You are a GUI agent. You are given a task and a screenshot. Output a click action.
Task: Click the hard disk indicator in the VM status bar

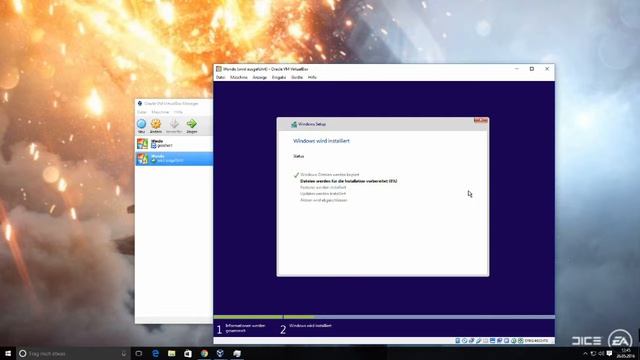pyautogui.click(x=458, y=340)
